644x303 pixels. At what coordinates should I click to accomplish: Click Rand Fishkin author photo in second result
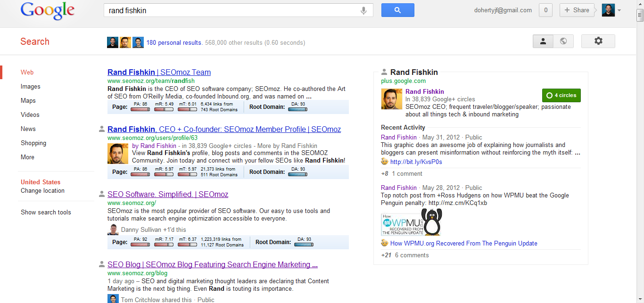118,153
